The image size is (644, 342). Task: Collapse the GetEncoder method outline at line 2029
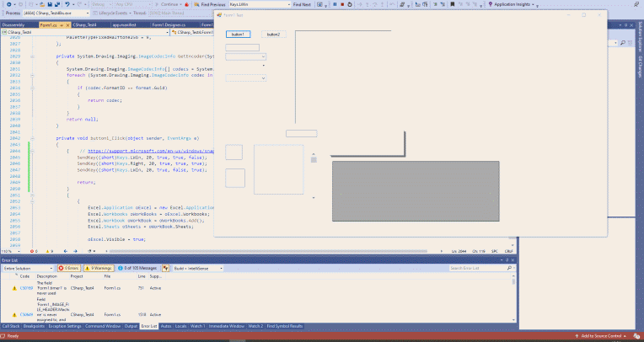32,56
